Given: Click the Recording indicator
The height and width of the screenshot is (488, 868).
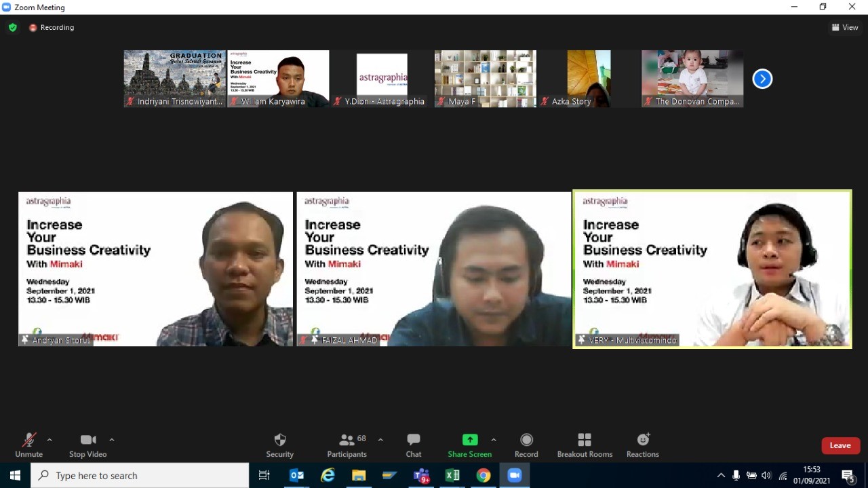Looking at the screenshot, I should tap(52, 27).
